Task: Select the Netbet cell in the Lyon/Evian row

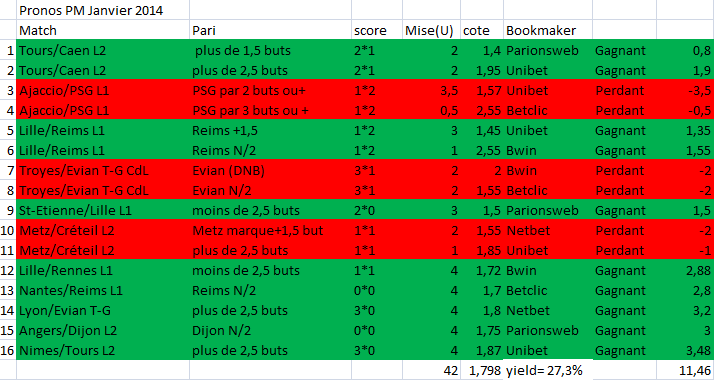Action: pyautogui.click(x=547, y=310)
